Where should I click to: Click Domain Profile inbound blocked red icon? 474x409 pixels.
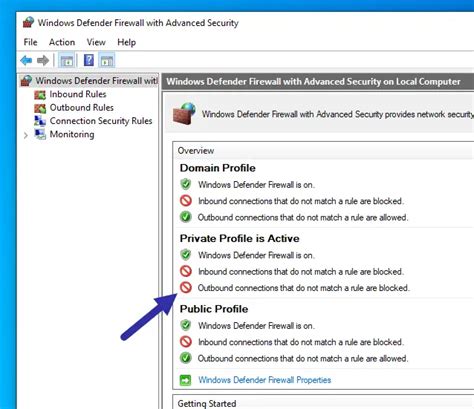[x=186, y=201]
